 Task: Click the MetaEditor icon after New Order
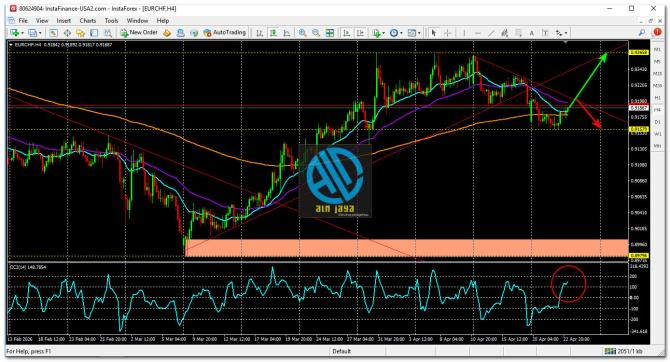(167, 33)
